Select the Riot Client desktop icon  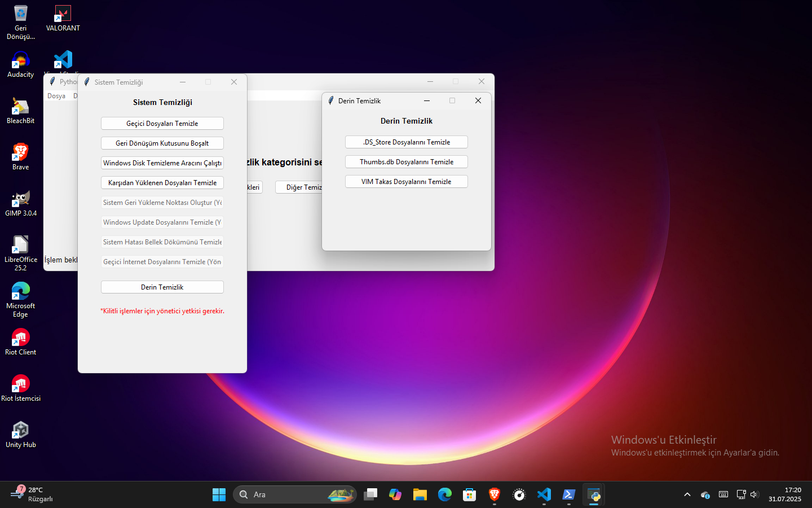coord(21,343)
